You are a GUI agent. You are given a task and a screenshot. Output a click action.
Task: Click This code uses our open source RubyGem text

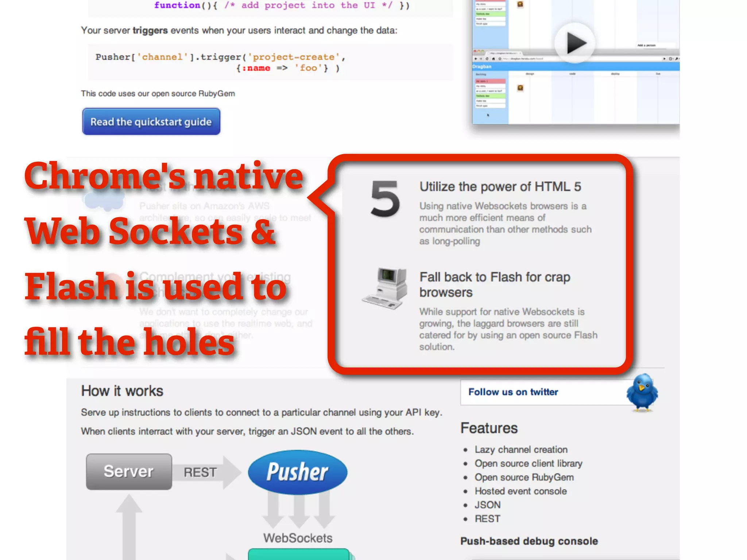(158, 94)
